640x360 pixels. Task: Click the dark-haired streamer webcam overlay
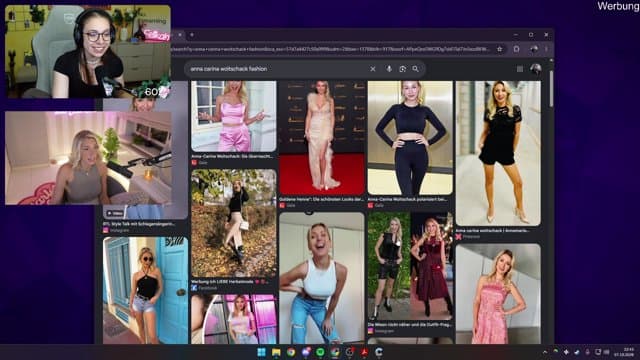[88, 51]
